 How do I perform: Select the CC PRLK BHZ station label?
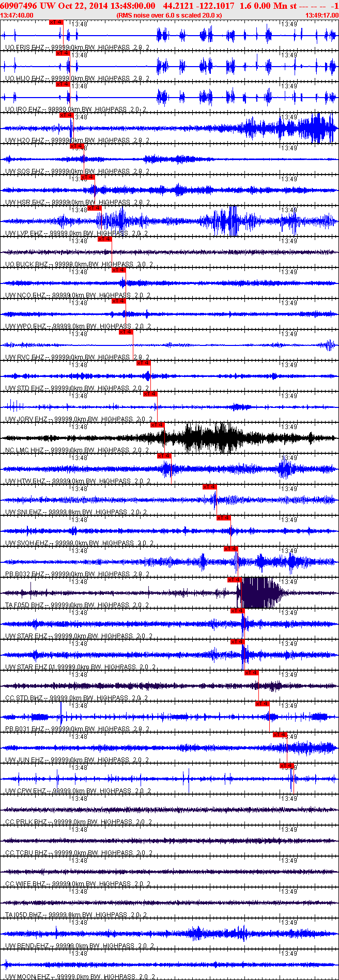pyautogui.click(x=79, y=822)
